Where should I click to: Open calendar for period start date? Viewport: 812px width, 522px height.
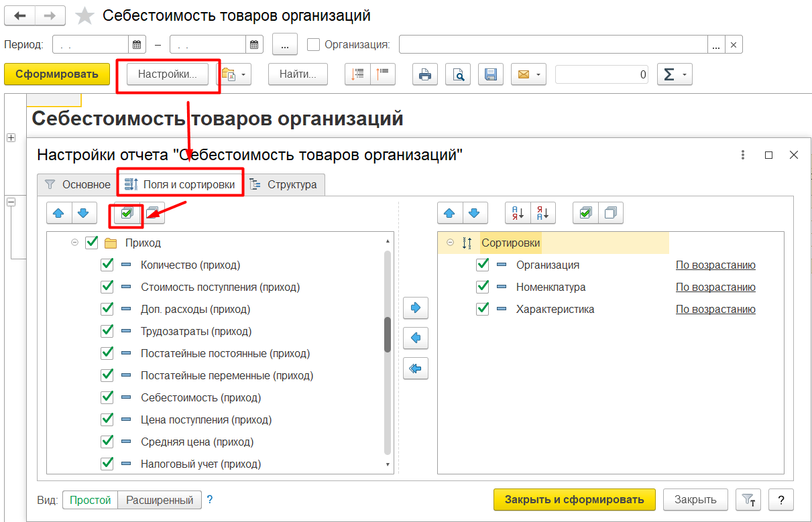137,45
